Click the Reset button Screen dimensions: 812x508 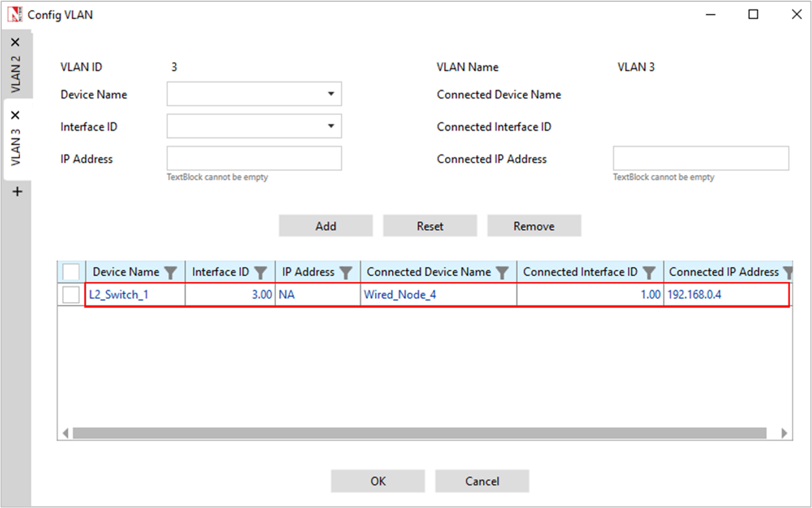tap(430, 226)
